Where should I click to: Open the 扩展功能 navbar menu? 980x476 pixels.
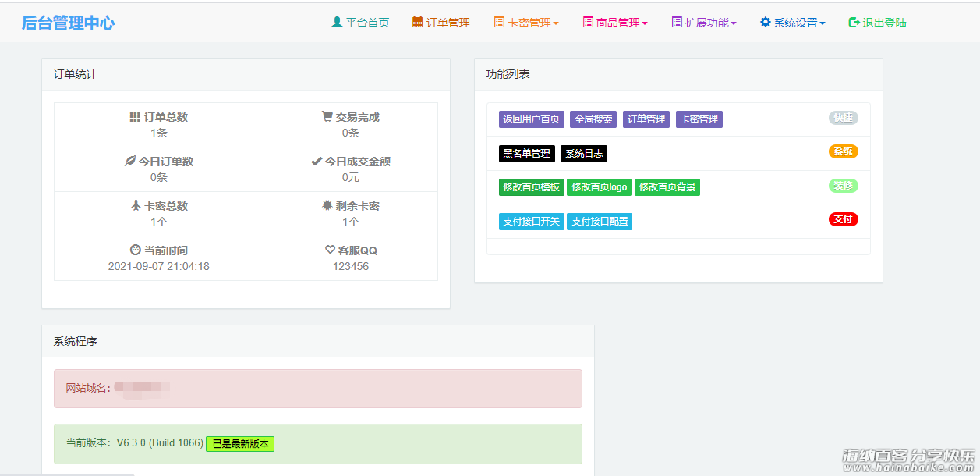tap(704, 23)
